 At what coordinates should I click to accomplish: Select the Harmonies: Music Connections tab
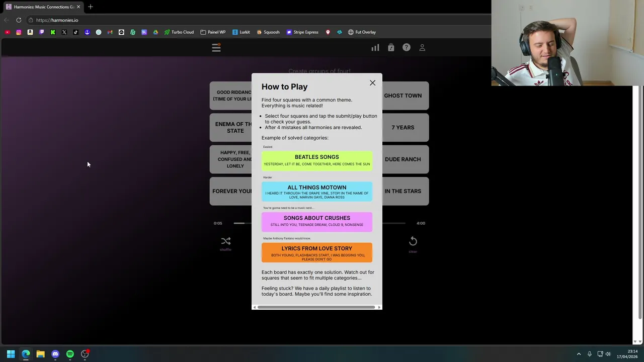click(43, 7)
